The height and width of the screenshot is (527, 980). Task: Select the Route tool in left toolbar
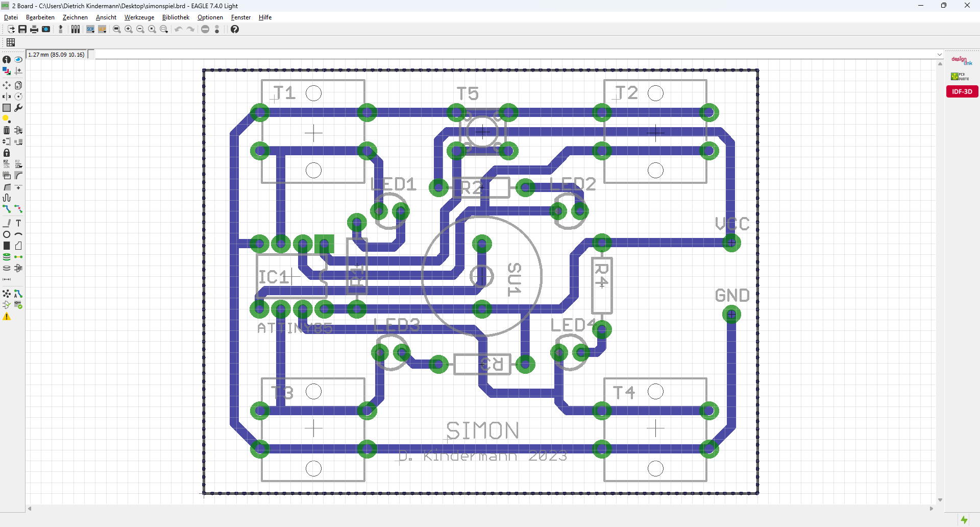(7, 209)
